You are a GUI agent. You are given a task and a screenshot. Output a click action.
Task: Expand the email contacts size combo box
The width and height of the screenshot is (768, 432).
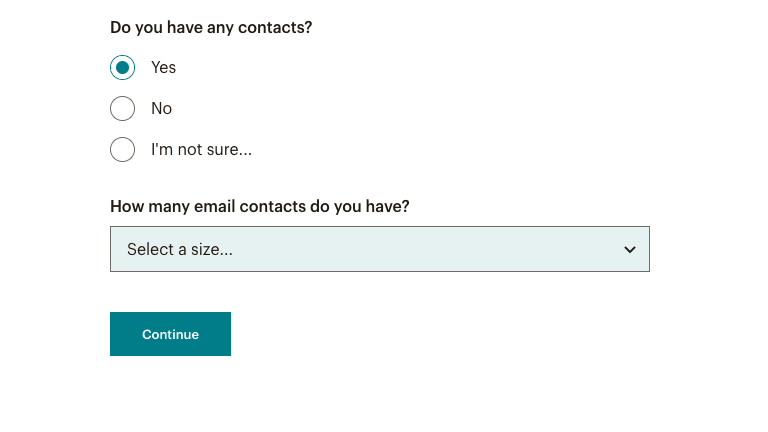379,249
